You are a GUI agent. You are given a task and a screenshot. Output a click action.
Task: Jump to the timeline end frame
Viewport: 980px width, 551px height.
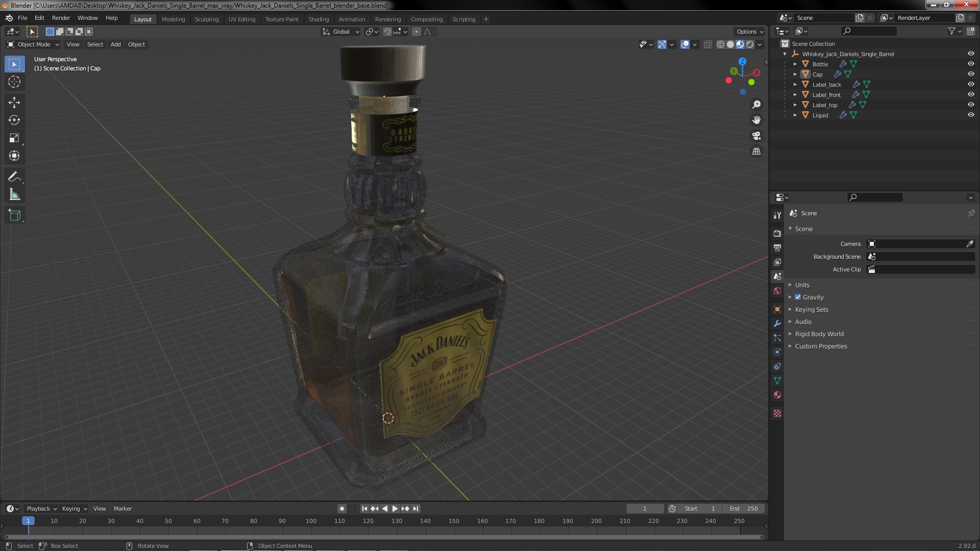click(415, 509)
